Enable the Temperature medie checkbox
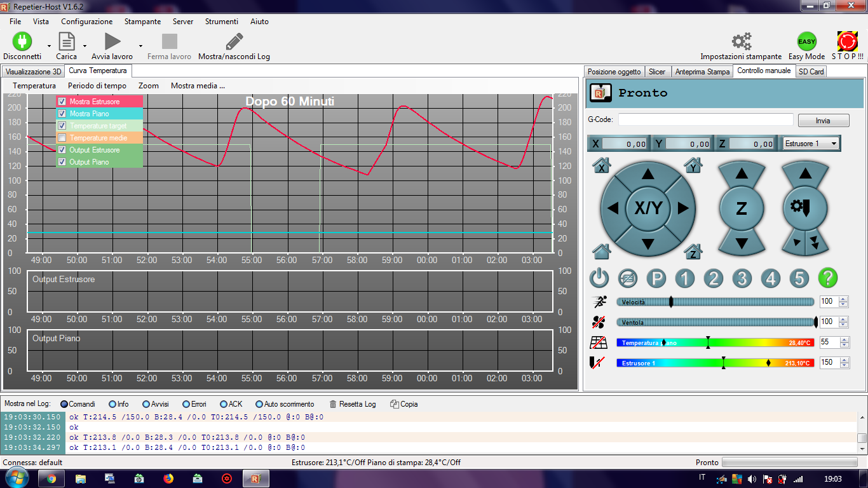This screenshot has height=488, width=868. 62,138
